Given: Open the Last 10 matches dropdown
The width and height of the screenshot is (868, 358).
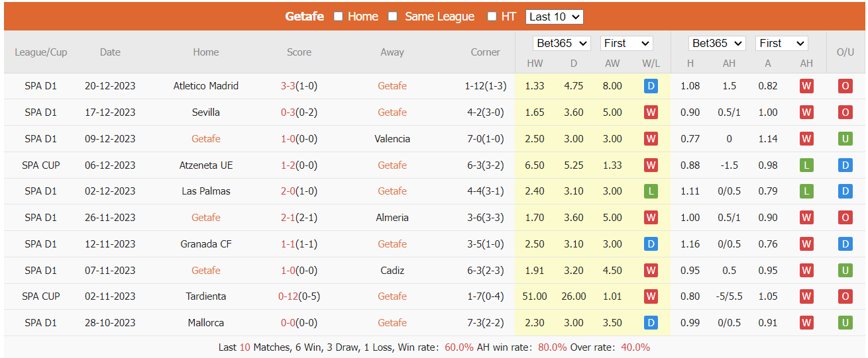Looking at the screenshot, I should pos(555,17).
